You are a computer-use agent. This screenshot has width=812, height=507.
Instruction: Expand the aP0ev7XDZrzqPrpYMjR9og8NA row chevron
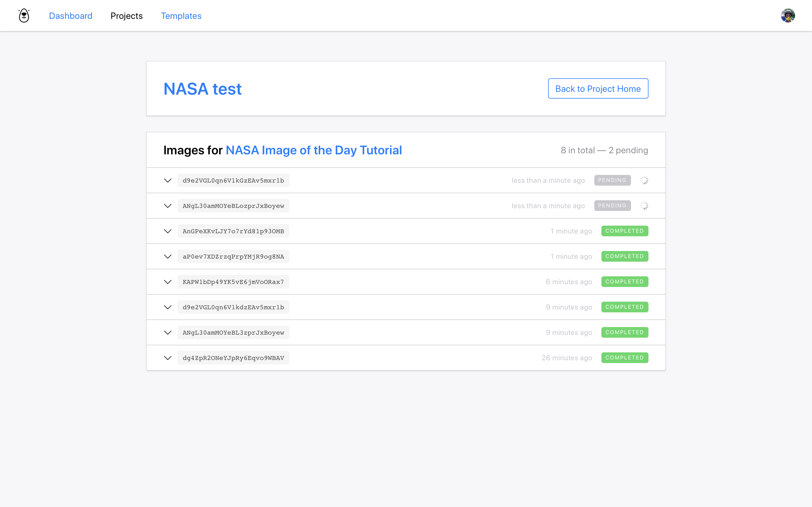[x=168, y=257]
